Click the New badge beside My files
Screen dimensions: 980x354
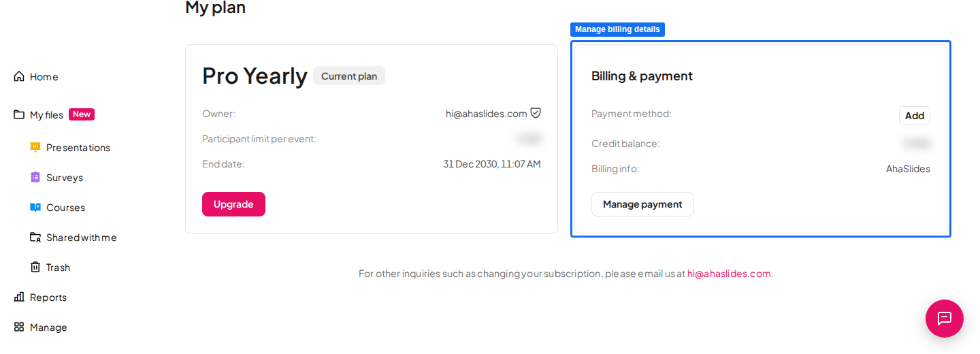(82, 114)
